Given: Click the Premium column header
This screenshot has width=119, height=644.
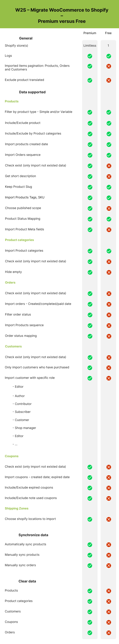Looking at the screenshot, I should pos(90,33).
